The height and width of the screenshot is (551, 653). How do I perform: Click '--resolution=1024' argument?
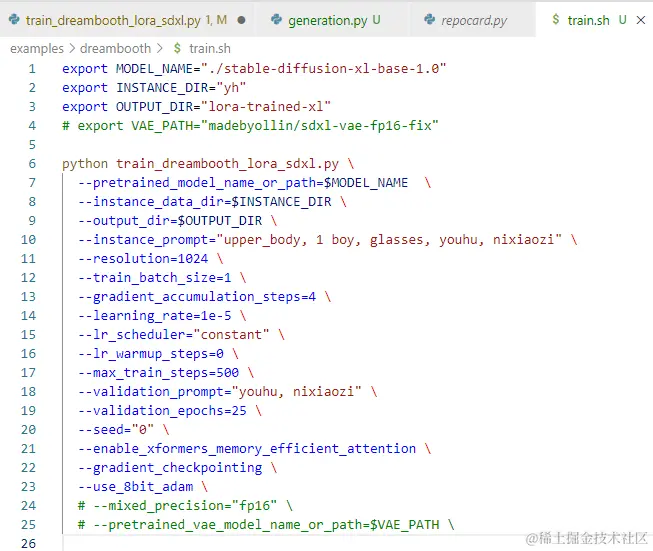(x=143, y=259)
